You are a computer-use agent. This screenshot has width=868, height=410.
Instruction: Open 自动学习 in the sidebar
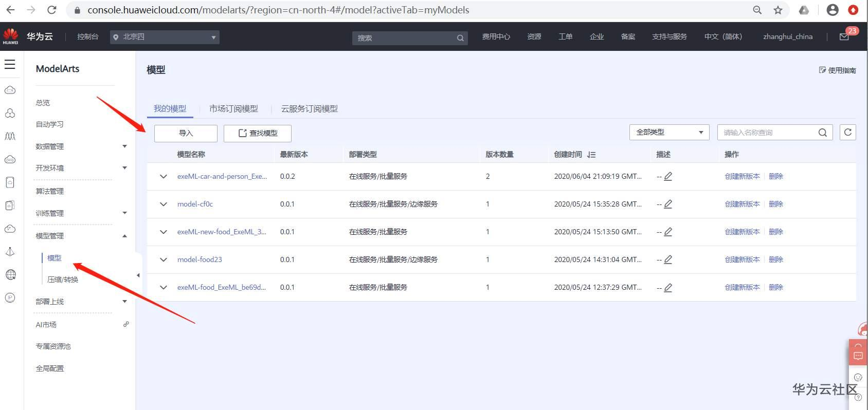click(49, 124)
